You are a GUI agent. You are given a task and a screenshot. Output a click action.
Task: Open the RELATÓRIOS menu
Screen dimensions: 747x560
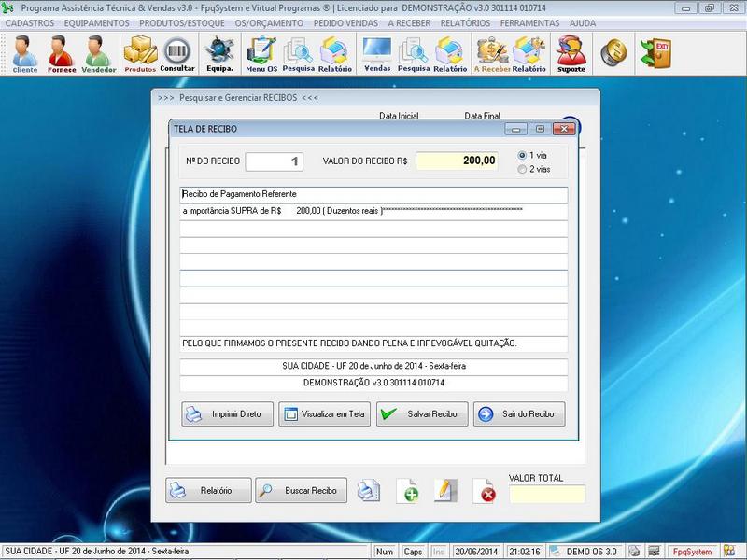465,23
